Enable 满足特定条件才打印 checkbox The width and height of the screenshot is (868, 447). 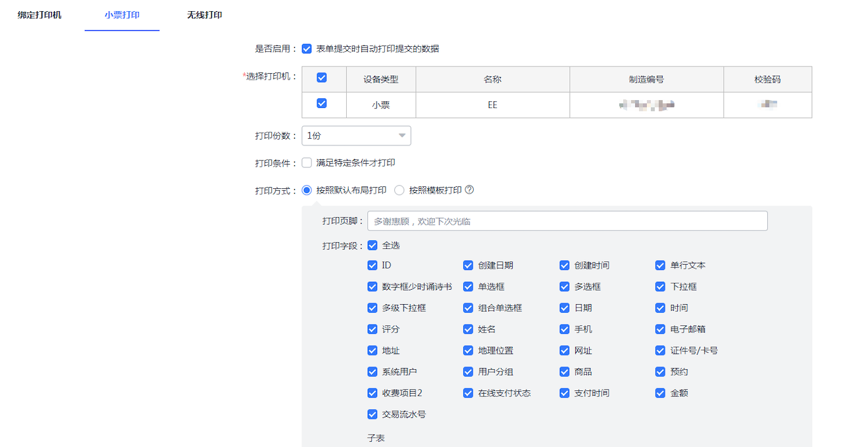pos(307,163)
